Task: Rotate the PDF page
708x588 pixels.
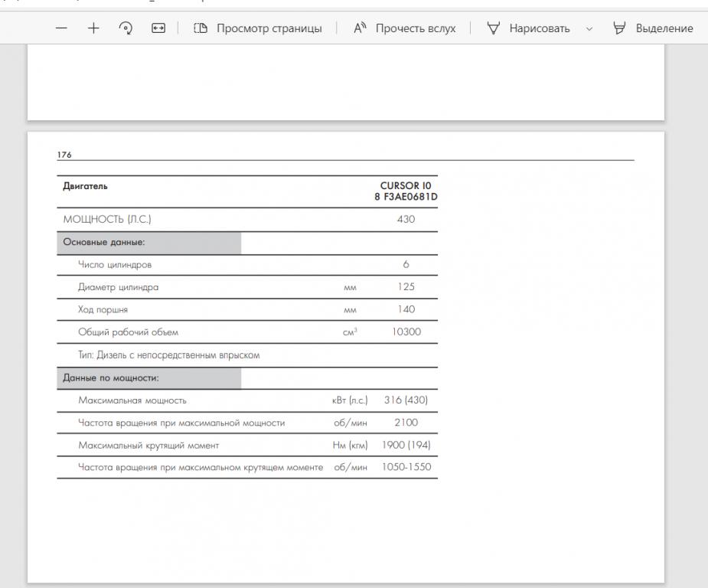Action: [125, 28]
